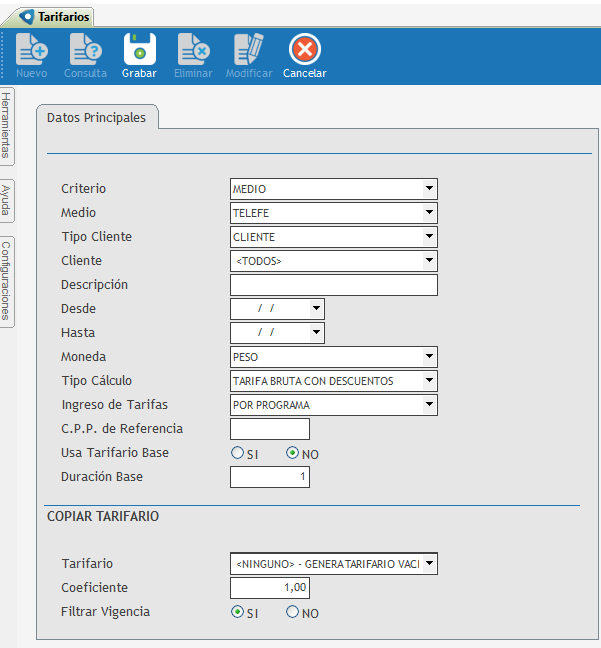Image resolution: width=601 pixels, height=648 pixels.
Task: Choose SI for Filtrar Vigencia
Action: click(237, 613)
